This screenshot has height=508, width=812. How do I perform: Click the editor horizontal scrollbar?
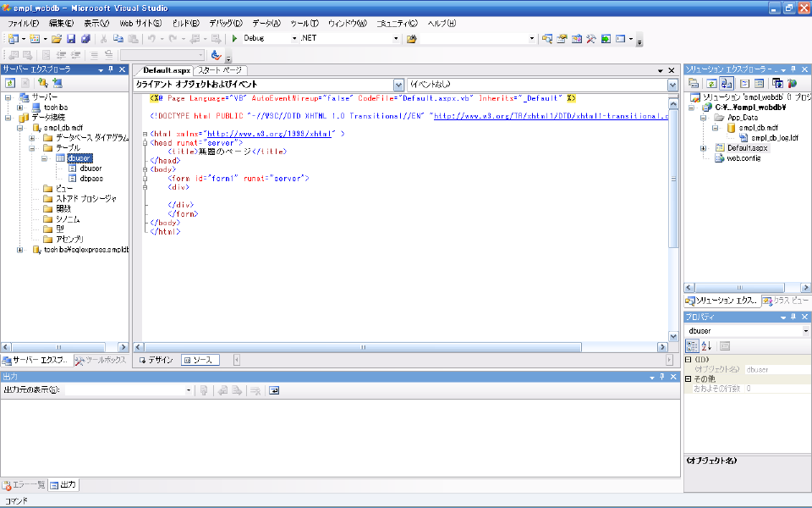[x=363, y=347]
